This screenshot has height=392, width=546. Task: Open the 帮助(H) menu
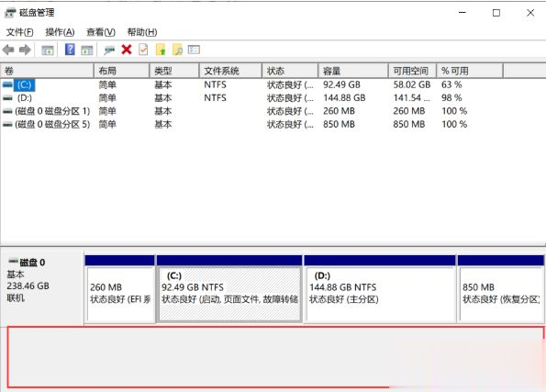coord(142,32)
